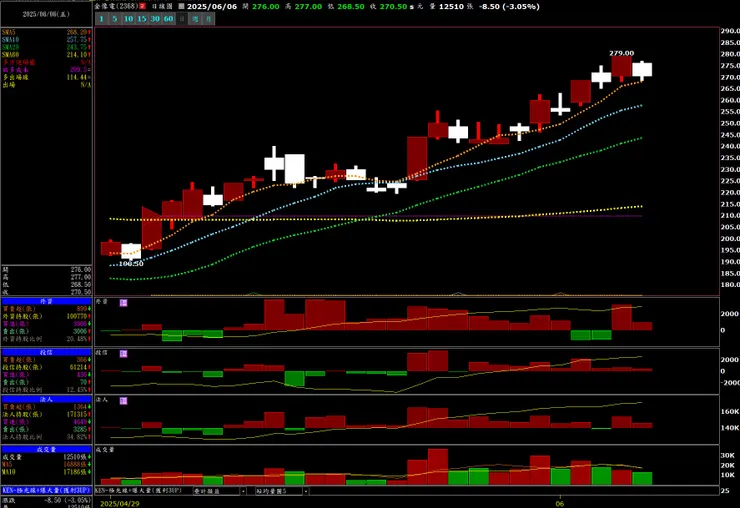Screen dimensions: 740x508
Task: Click the date box showing 2025/06/06 at top left
Action: (x=46, y=14)
